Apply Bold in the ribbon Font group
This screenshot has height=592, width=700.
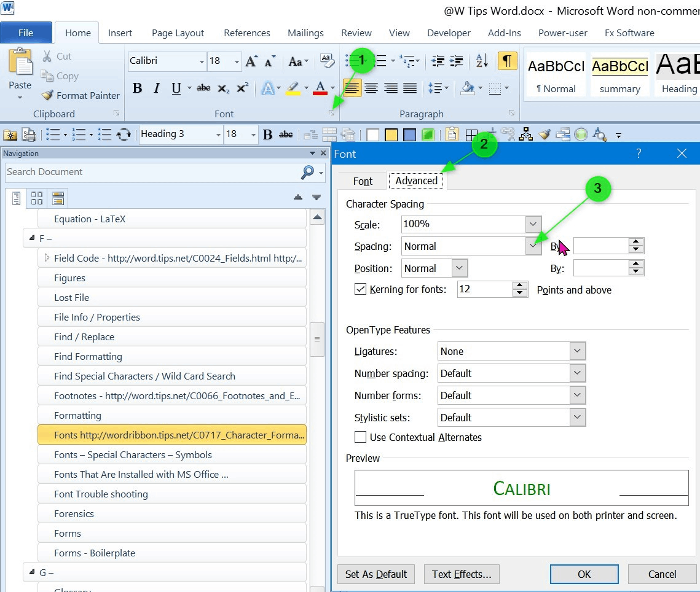(138, 88)
